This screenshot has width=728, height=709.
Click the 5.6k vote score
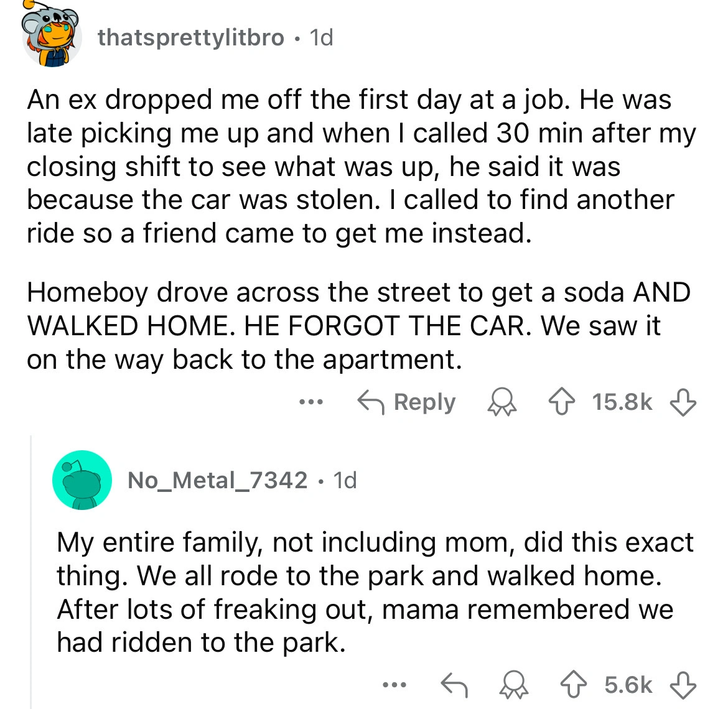click(628, 685)
